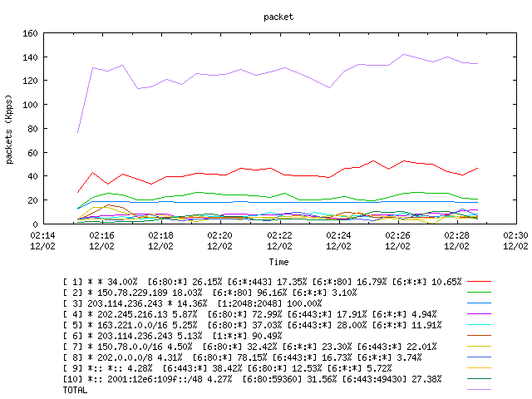Click the magenta legend line for entry 4
This screenshot has height=399, width=532.
coord(479,314)
